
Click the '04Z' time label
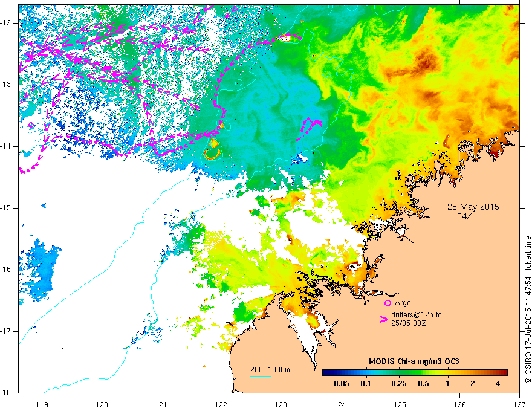(x=464, y=216)
